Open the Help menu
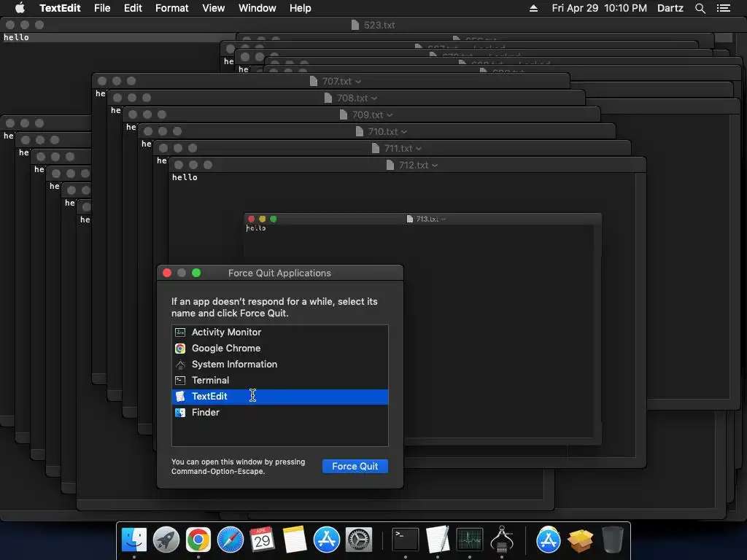This screenshot has height=560, width=747. click(300, 8)
